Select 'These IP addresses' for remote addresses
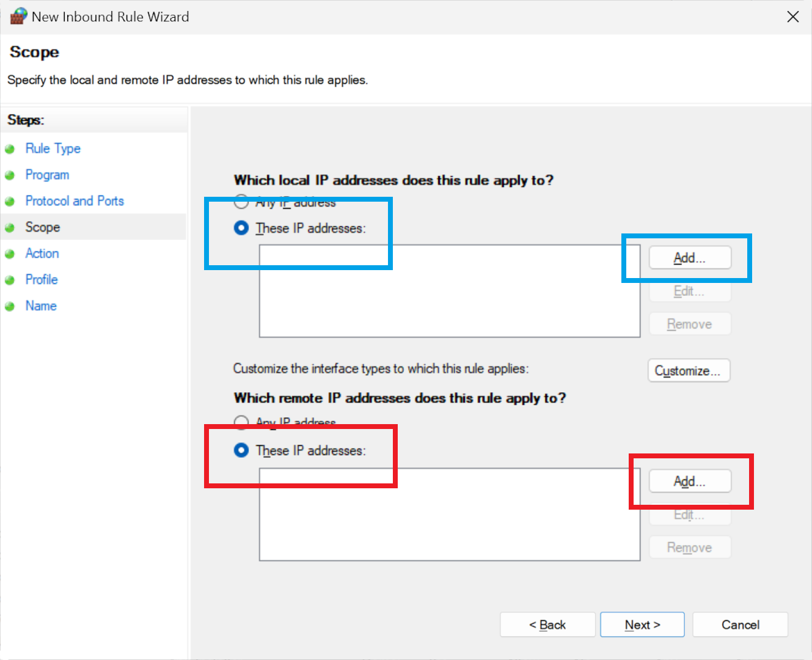The image size is (812, 660). [x=241, y=450]
